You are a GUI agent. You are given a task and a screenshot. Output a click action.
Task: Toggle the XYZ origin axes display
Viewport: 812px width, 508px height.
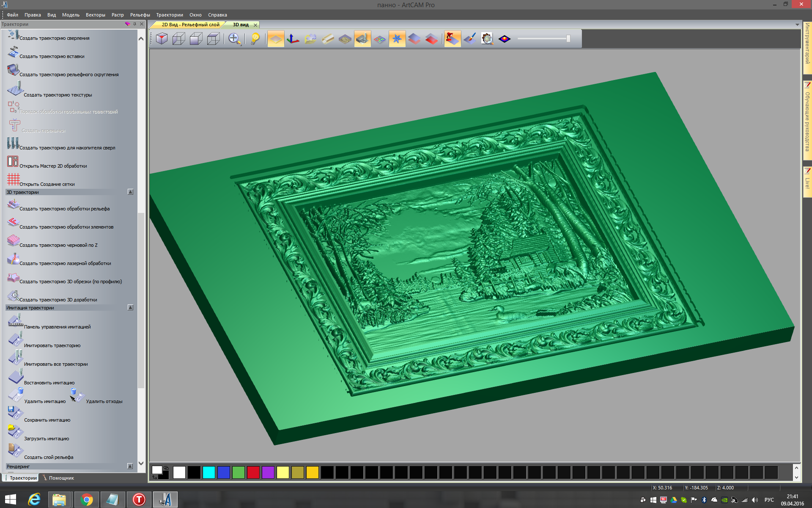(x=293, y=39)
